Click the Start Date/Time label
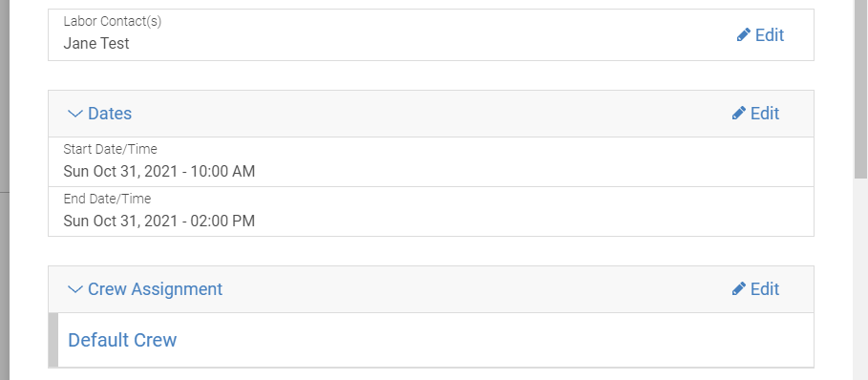868x380 pixels. [110, 149]
